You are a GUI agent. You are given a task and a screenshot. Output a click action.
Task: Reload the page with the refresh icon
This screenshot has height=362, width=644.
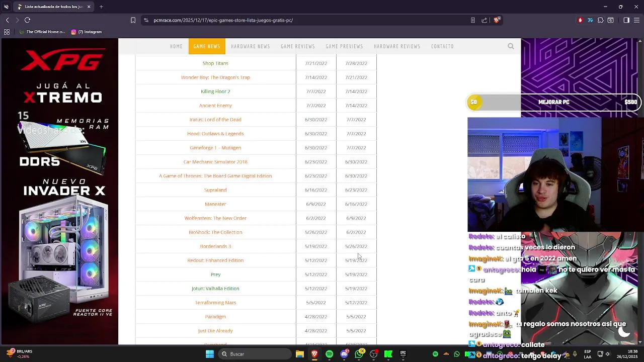tap(27, 20)
